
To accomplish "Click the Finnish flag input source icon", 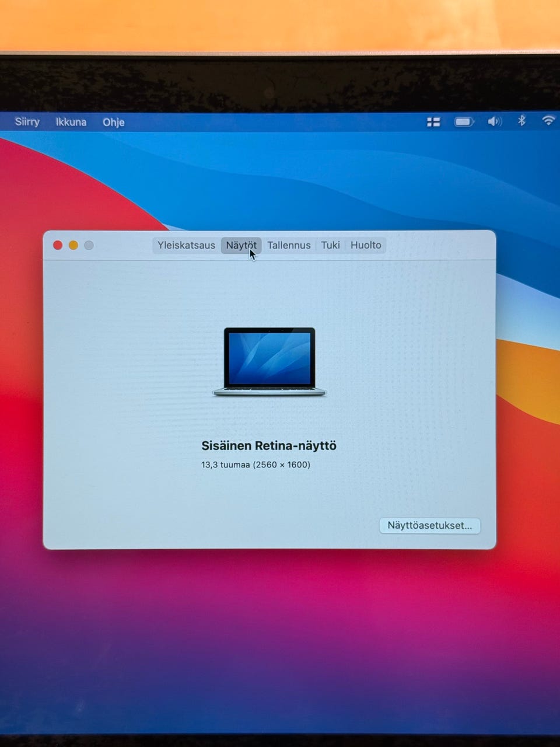I will click(x=433, y=122).
